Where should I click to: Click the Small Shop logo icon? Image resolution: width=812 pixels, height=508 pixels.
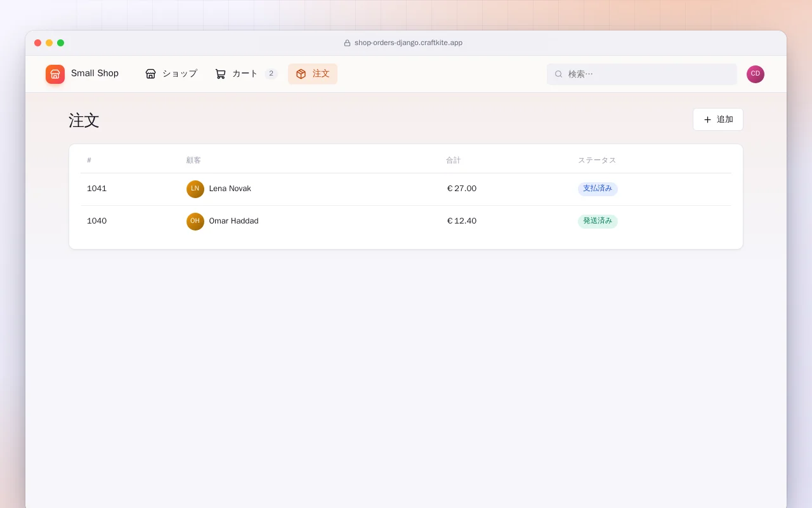click(55, 74)
